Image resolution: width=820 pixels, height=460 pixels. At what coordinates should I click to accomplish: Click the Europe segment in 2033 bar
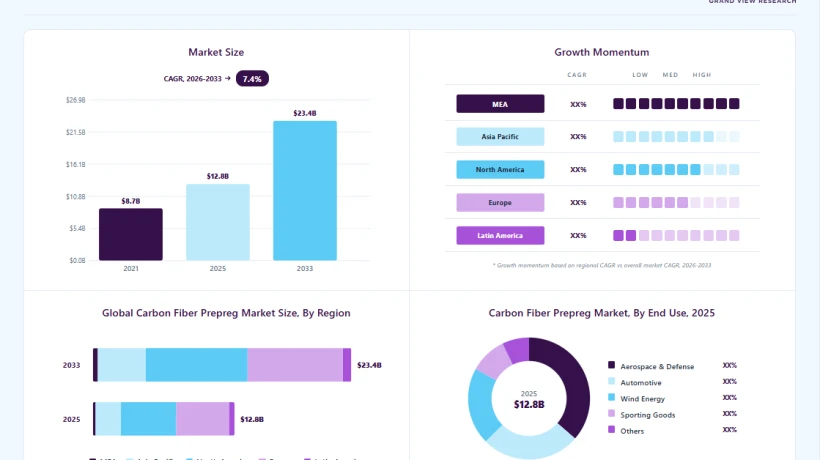coord(295,365)
